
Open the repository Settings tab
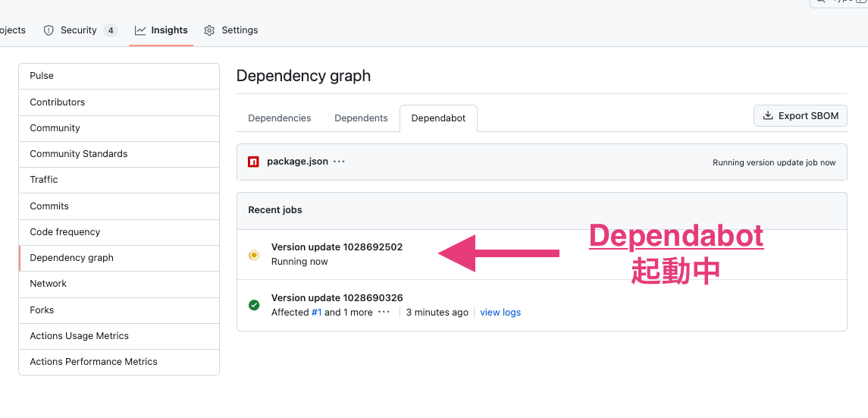click(x=231, y=30)
